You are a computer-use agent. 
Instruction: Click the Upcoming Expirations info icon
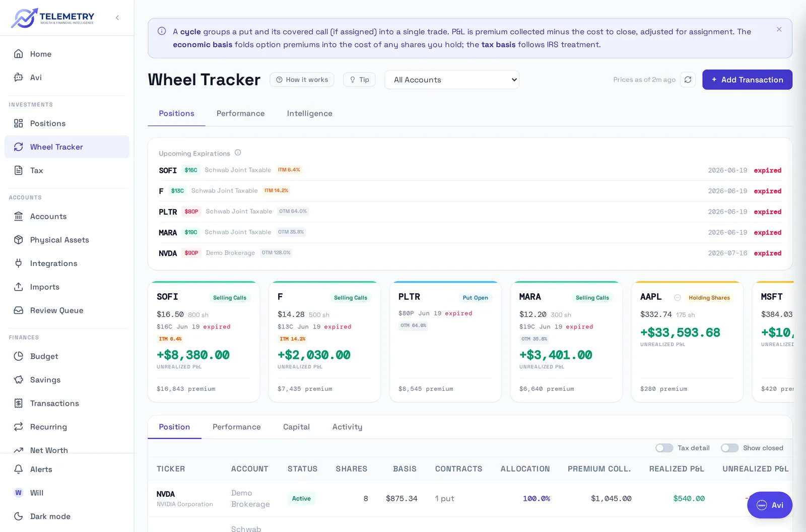[238, 153]
